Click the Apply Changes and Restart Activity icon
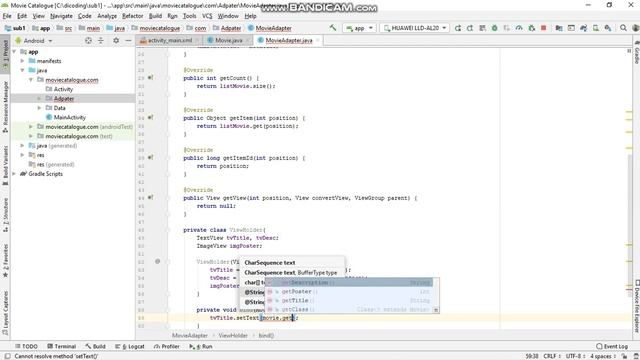Image resolution: width=640 pixels, height=360 pixels. 470,28
